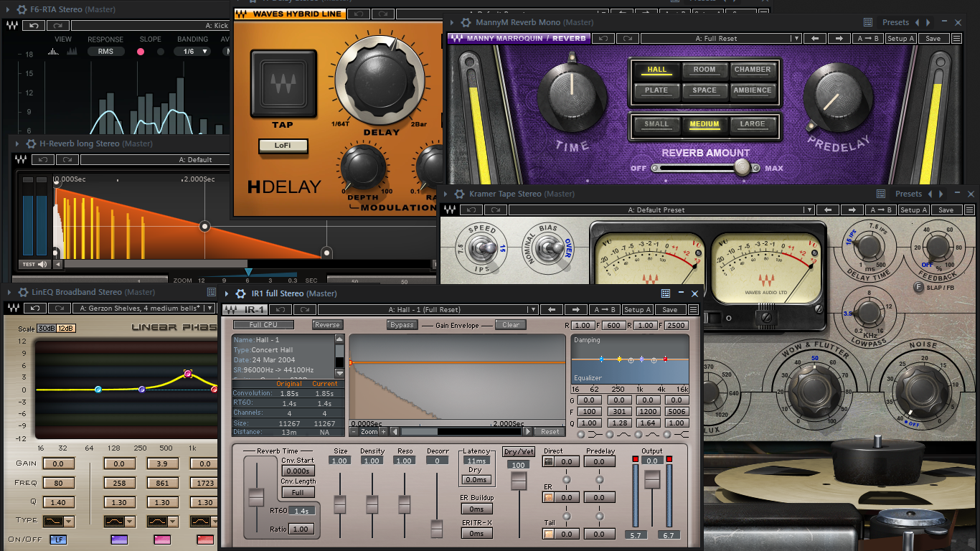Click the SLAP/FB round F button
The width and height of the screenshot is (980, 551).
click(919, 288)
